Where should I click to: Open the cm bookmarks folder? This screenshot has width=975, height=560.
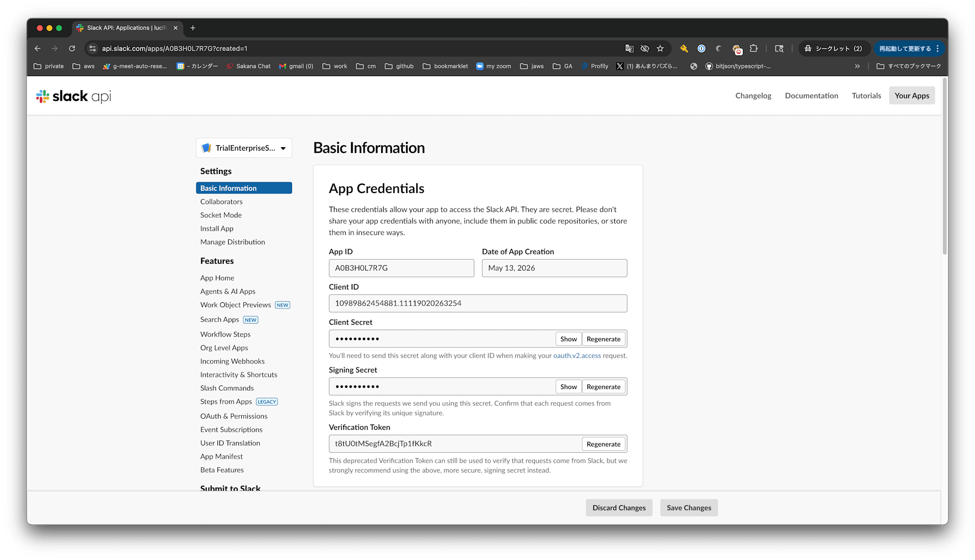point(366,66)
